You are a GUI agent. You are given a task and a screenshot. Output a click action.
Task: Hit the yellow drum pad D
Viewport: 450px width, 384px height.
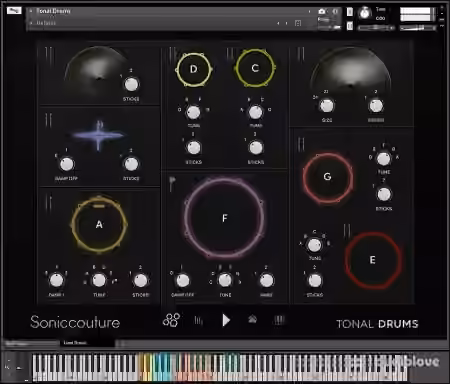point(193,69)
